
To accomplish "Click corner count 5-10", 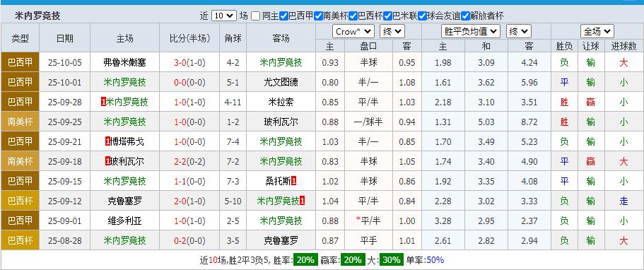I will (233, 201).
